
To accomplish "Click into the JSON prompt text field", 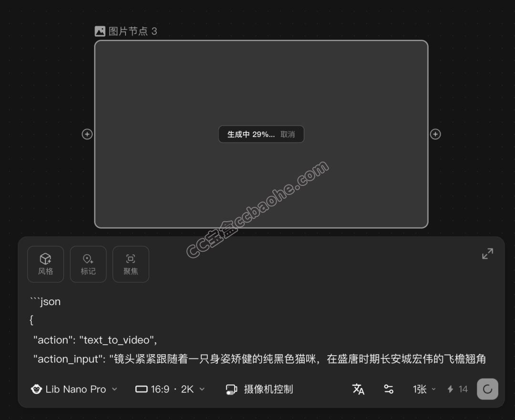I will 259,330.
